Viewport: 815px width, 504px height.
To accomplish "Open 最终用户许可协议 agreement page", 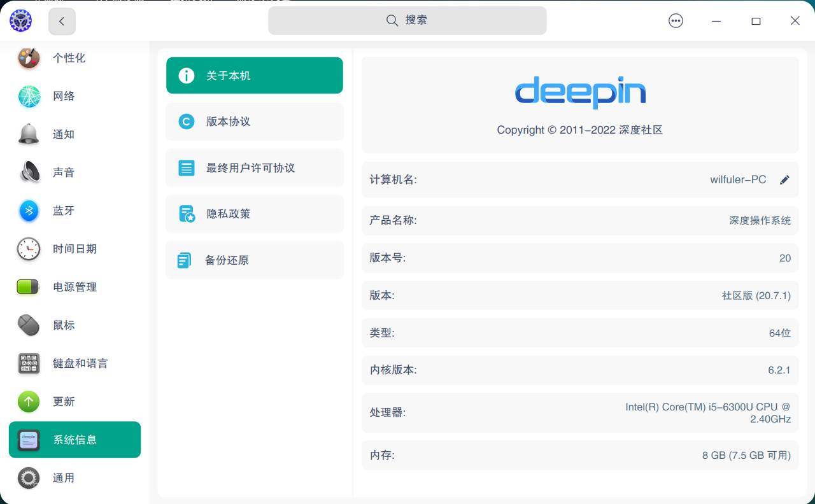I will 254,167.
